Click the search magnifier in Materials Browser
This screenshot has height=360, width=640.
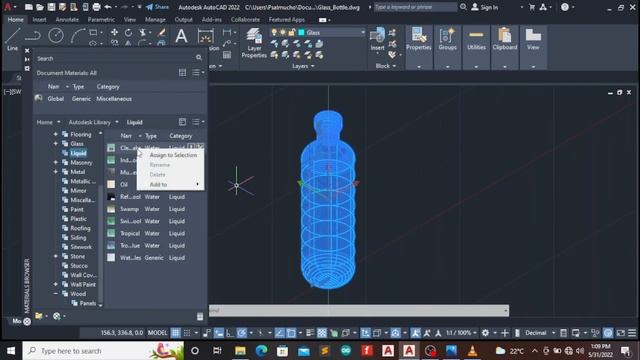[x=199, y=58]
